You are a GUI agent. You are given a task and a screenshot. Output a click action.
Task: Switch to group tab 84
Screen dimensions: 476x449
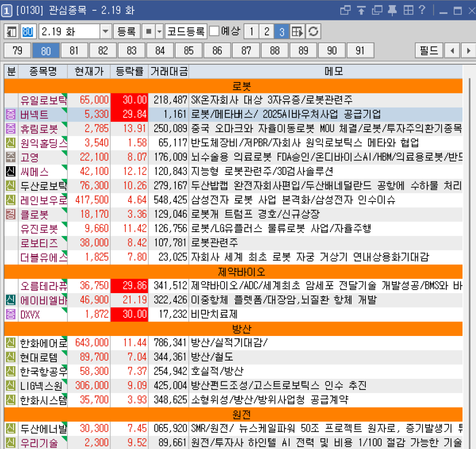[x=160, y=50]
